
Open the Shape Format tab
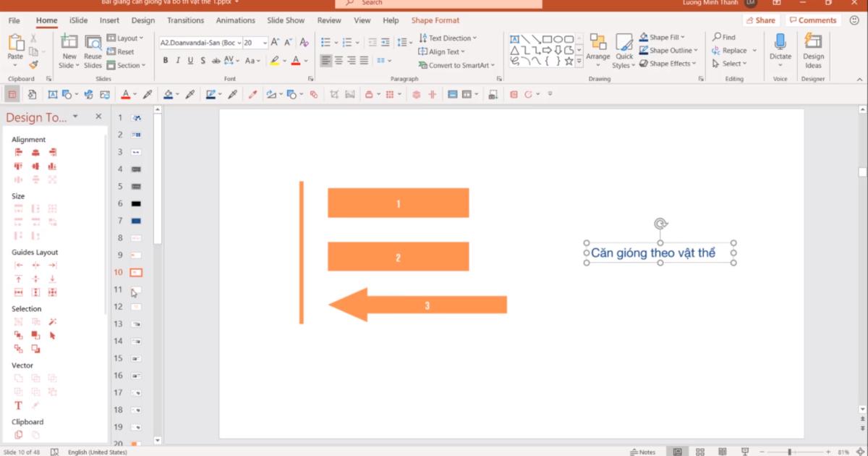click(x=435, y=21)
